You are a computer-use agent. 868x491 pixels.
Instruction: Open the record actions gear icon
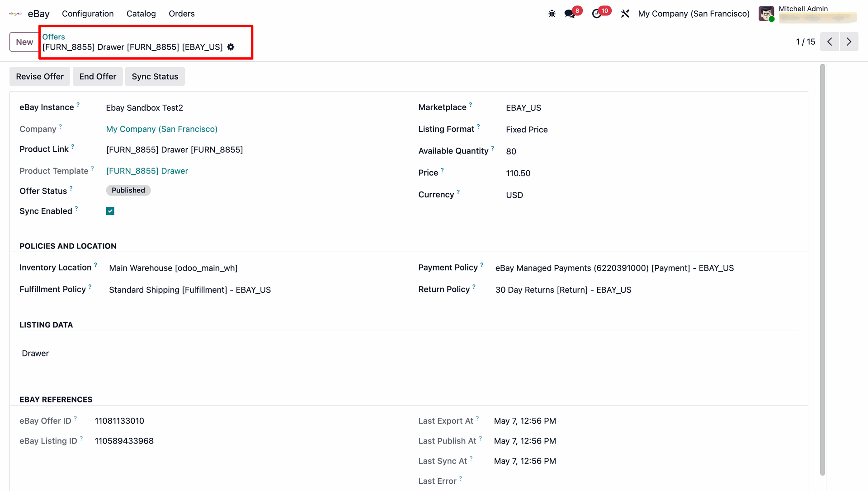pyautogui.click(x=231, y=47)
